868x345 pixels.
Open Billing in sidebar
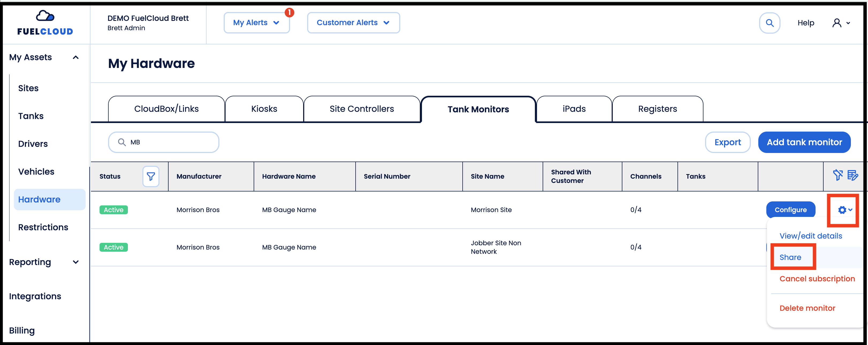click(22, 331)
